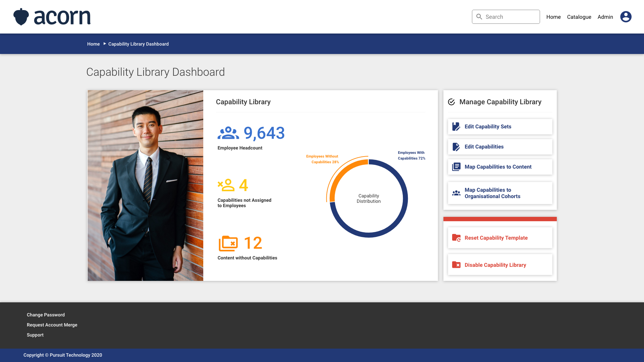Open the Admin menu item
This screenshot has height=362, width=644.
tap(605, 17)
